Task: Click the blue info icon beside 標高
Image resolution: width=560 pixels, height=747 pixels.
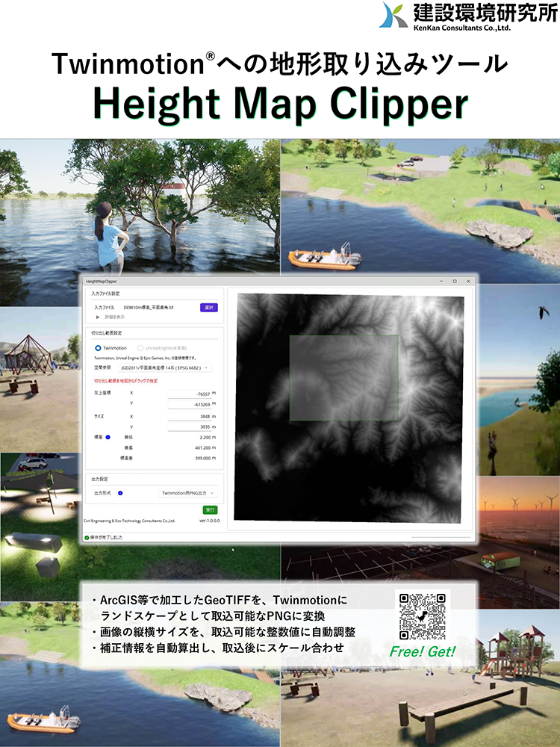Action: point(108,437)
